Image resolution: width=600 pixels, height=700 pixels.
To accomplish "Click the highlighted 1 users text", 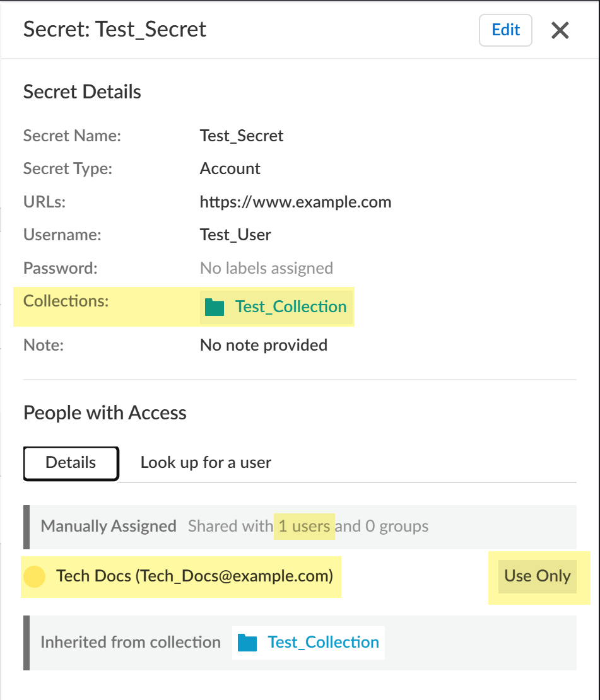I will click(304, 527).
